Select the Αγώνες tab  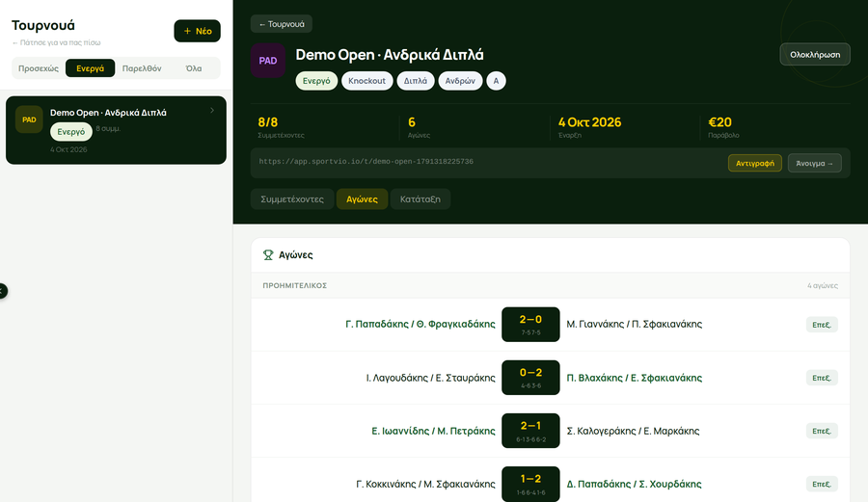coord(362,199)
